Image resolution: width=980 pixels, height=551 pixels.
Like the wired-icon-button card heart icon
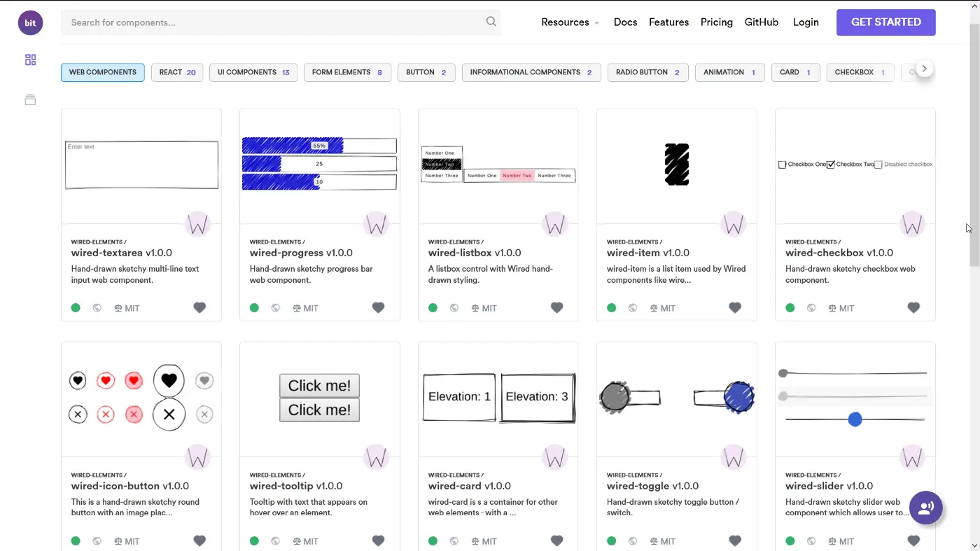point(199,540)
